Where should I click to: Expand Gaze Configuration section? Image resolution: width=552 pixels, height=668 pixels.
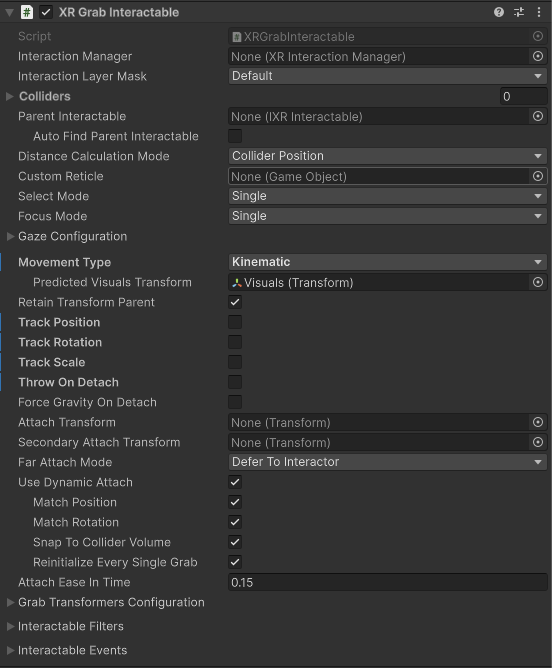point(10,236)
